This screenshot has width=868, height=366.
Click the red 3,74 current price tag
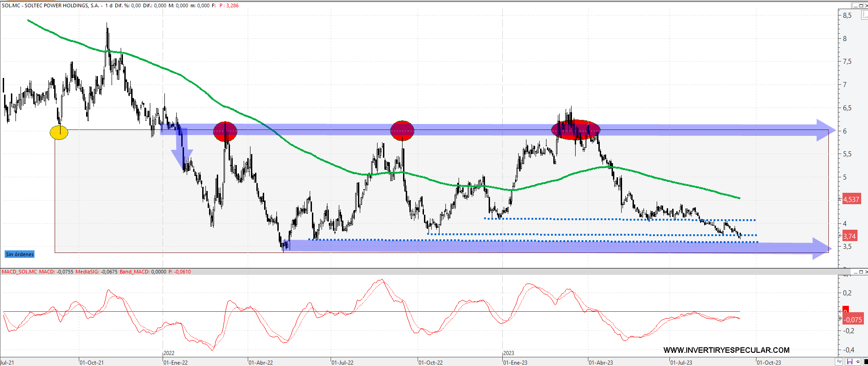[x=849, y=236]
